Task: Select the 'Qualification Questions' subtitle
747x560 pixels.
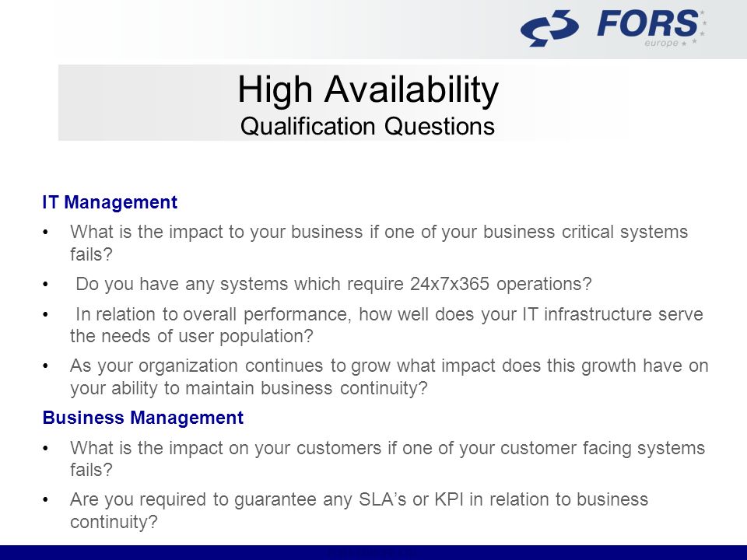Action: click(367, 126)
